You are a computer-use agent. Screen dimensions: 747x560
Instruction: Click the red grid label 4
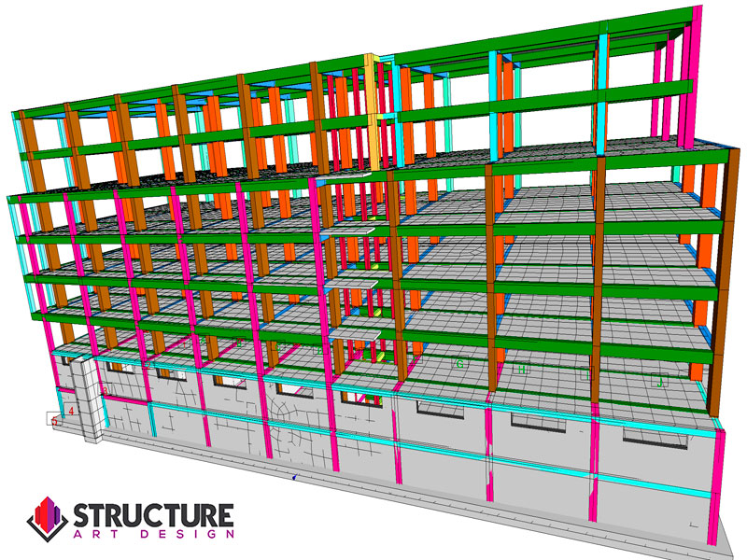coord(70,410)
